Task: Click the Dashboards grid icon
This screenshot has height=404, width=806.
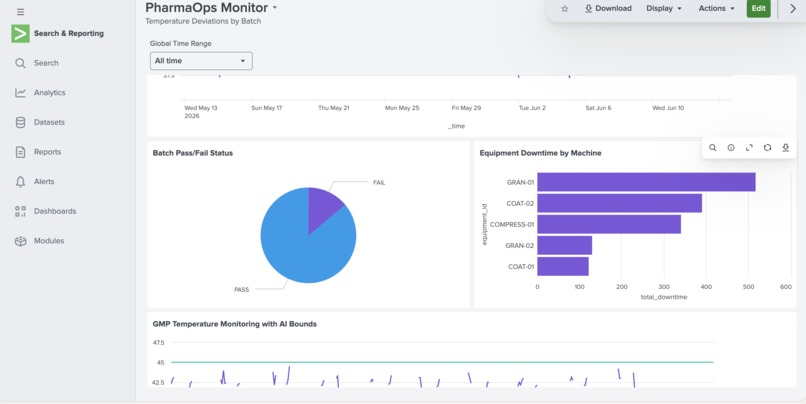Action: pyautogui.click(x=20, y=211)
